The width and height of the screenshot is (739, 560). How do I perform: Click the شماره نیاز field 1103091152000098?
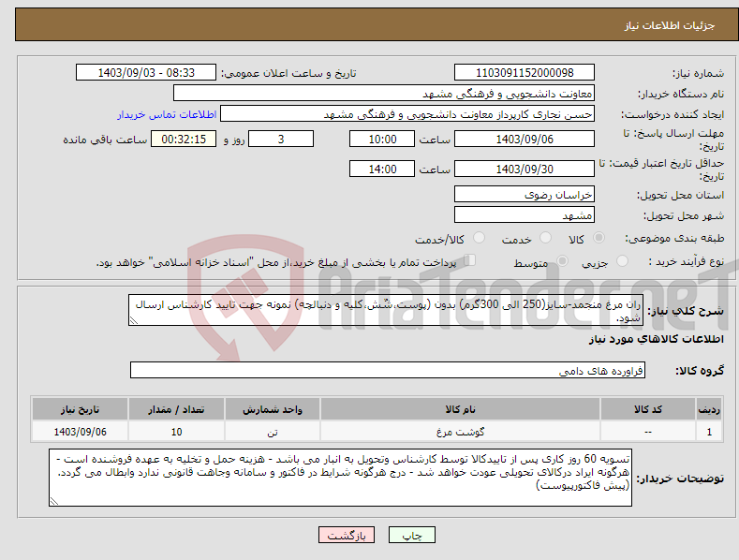point(525,73)
